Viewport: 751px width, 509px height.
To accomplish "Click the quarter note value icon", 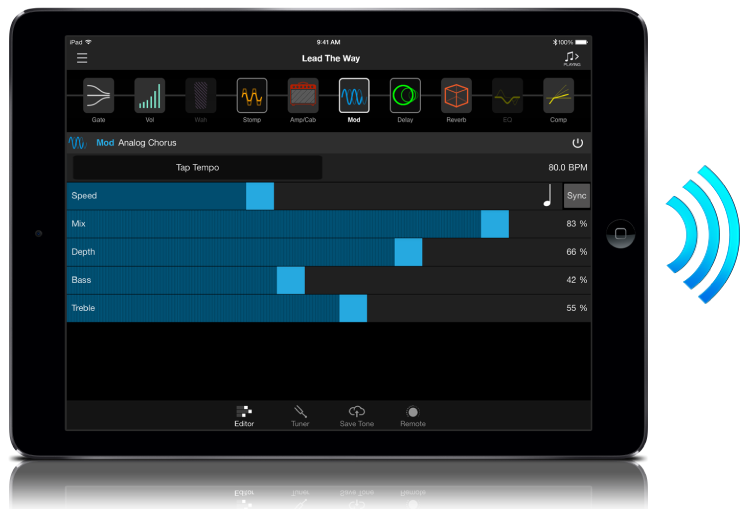I will pyautogui.click(x=548, y=195).
